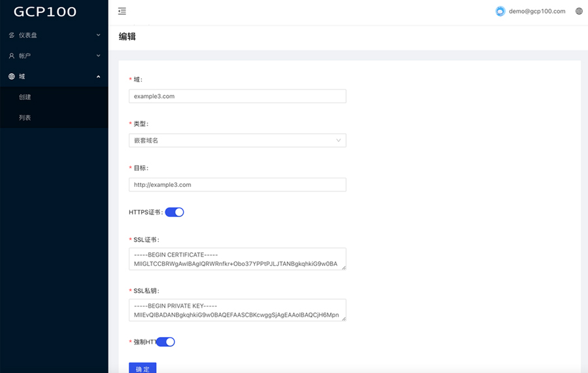Click the domain 域 globe icon
This screenshot has width=588, height=373.
point(11,76)
